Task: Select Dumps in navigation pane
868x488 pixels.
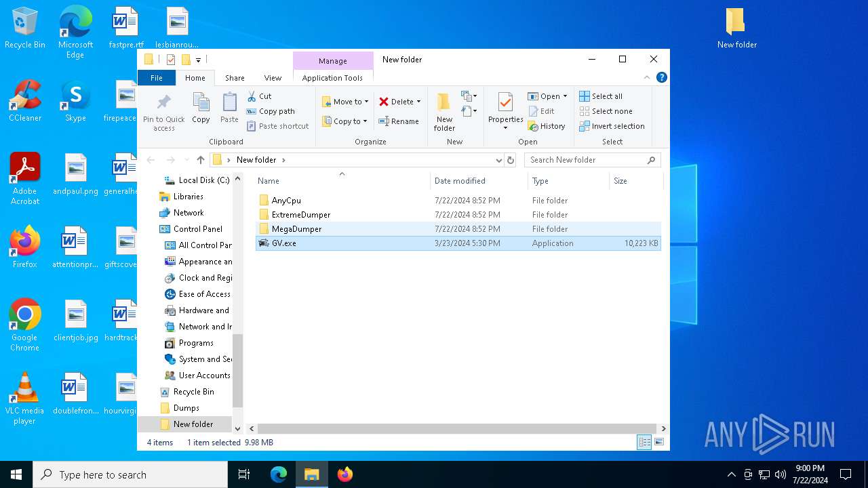Action: point(186,408)
